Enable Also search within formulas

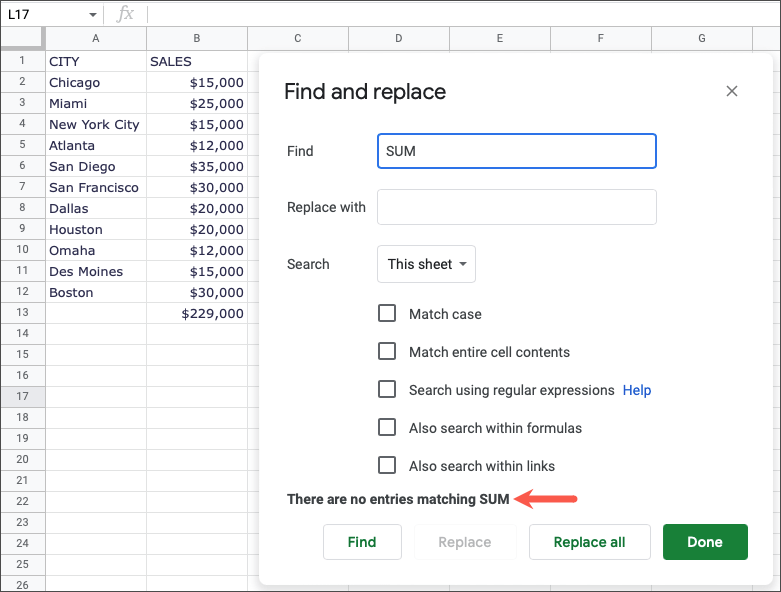tap(387, 428)
